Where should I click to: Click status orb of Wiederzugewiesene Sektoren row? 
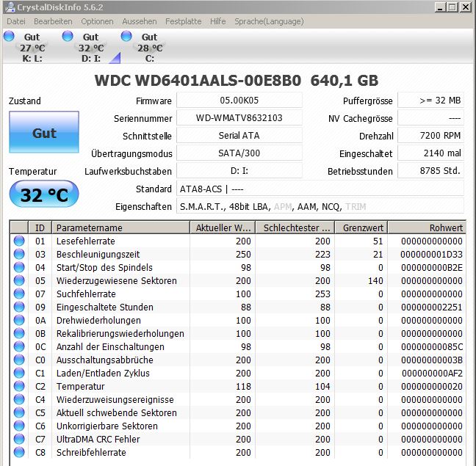tap(19, 280)
